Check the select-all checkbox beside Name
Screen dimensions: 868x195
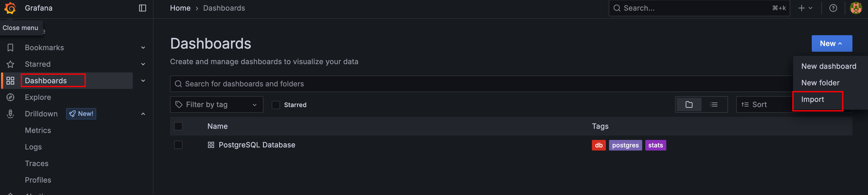click(x=178, y=126)
